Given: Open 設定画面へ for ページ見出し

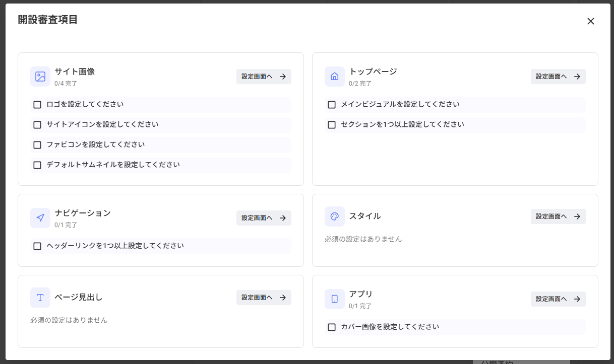Looking at the screenshot, I should [264, 298].
